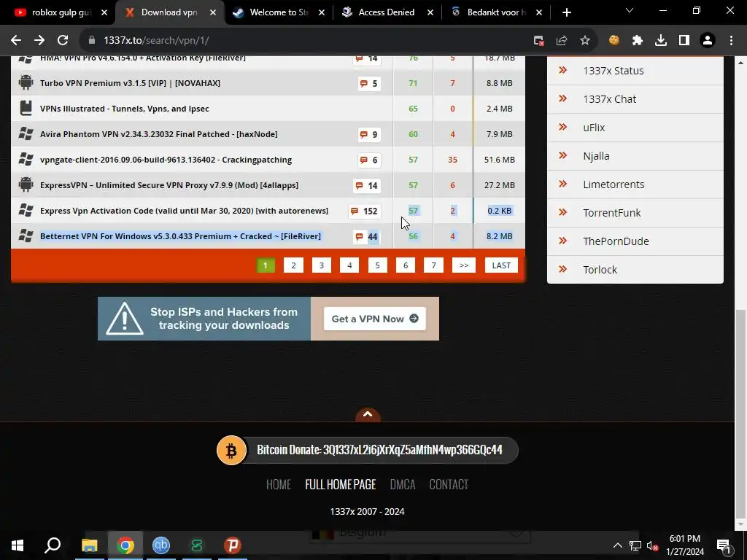Click Android icon beside Turbo VPN Premium

point(26,83)
